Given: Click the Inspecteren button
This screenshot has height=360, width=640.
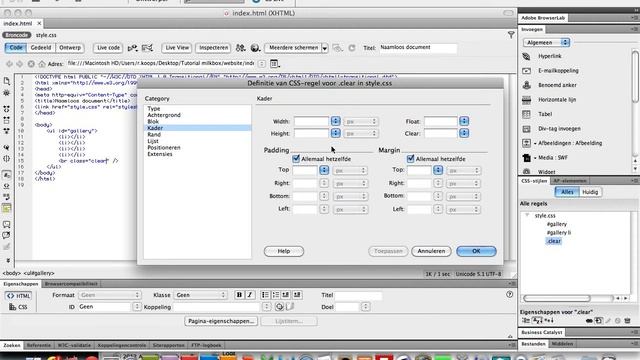Looking at the screenshot, I should (x=213, y=48).
